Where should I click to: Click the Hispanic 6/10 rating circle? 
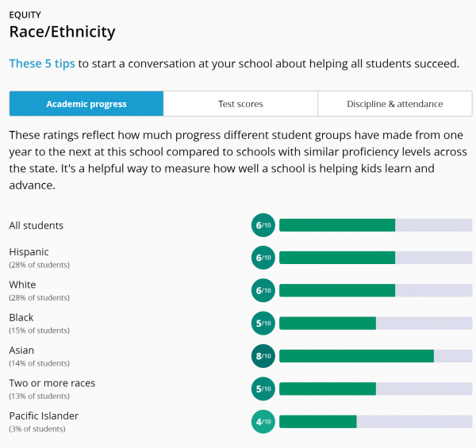(263, 258)
